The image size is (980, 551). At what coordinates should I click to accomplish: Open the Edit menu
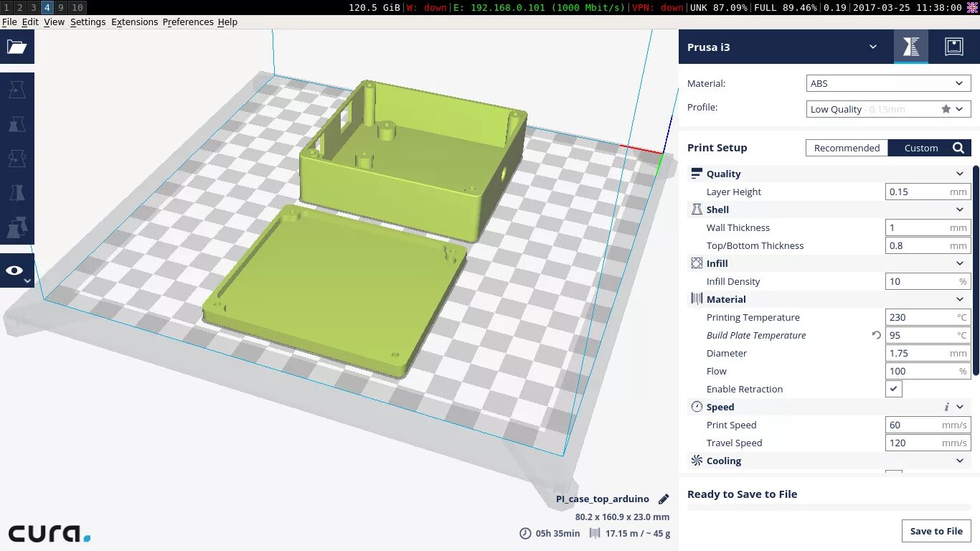coord(30,22)
